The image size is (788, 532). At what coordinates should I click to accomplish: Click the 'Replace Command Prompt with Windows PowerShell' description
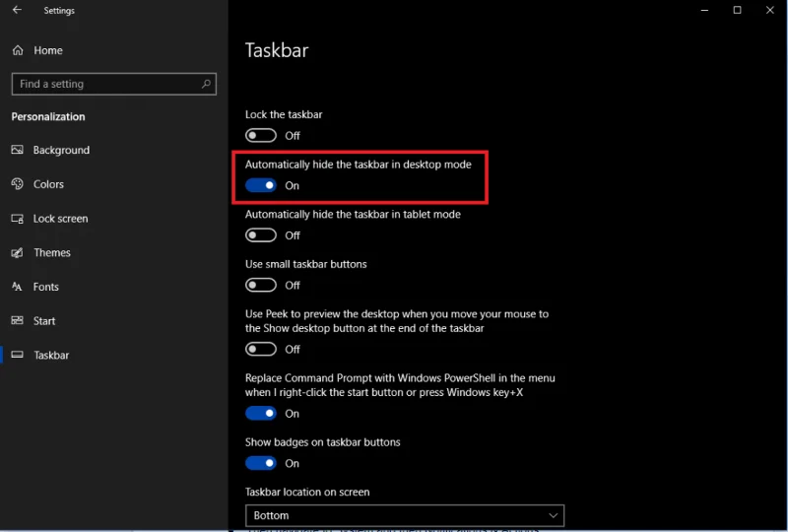click(400, 385)
